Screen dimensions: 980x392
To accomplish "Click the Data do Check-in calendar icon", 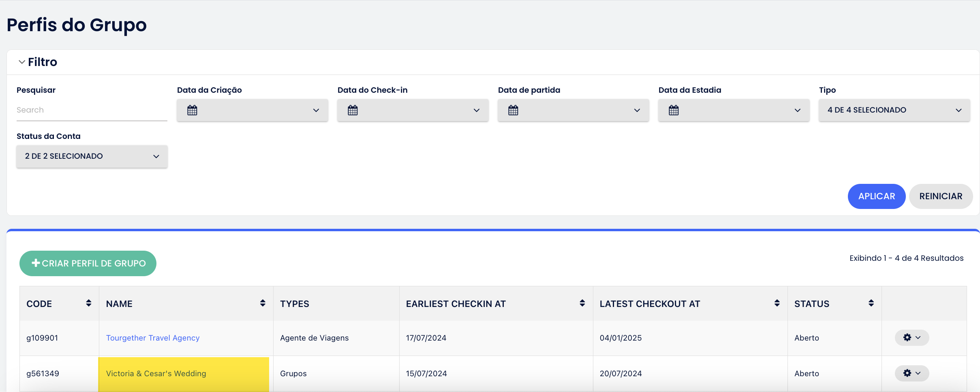I will tap(353, 110).
